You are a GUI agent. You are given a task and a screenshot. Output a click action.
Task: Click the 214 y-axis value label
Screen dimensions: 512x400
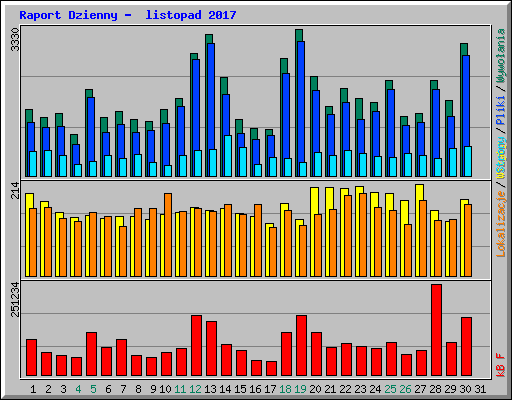(x=15, y=190)
